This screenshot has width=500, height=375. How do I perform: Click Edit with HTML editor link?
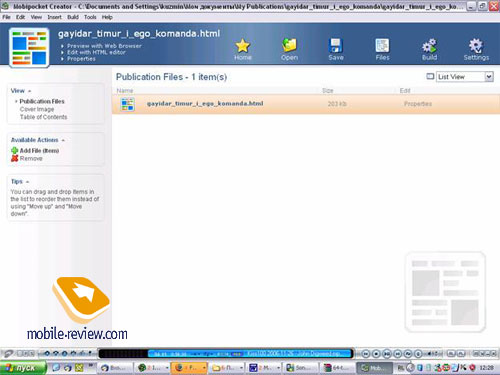point(96,52)
